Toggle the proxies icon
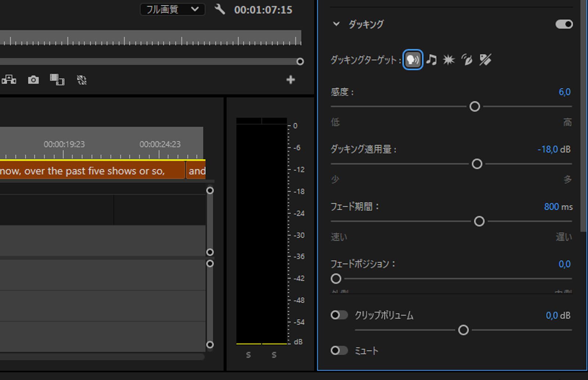The width and height of the screenshot is (588, 380). (x=82, y=80)
